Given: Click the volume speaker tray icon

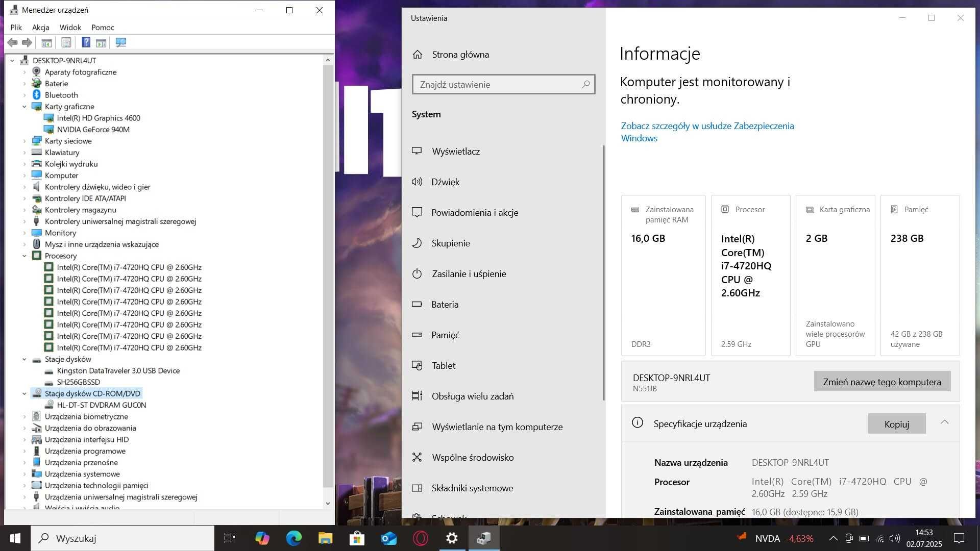Looking at the screenshot, I should pyautogui.click(x=894, y=538).
